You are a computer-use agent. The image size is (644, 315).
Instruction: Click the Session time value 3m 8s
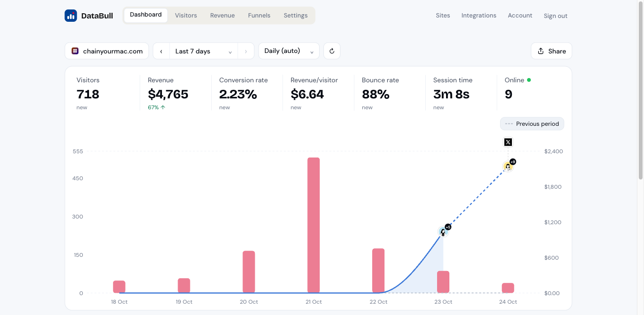click(x=451, y=94)
